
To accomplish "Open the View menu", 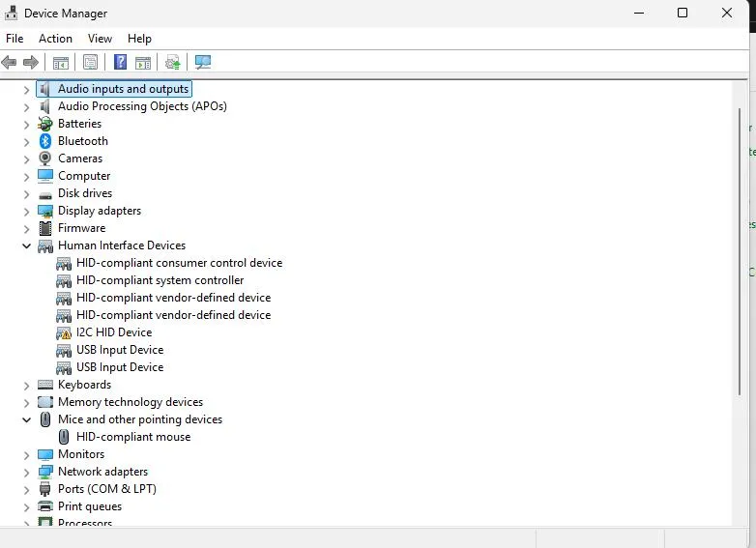I will pyautogui.click(x=100, y=39).
